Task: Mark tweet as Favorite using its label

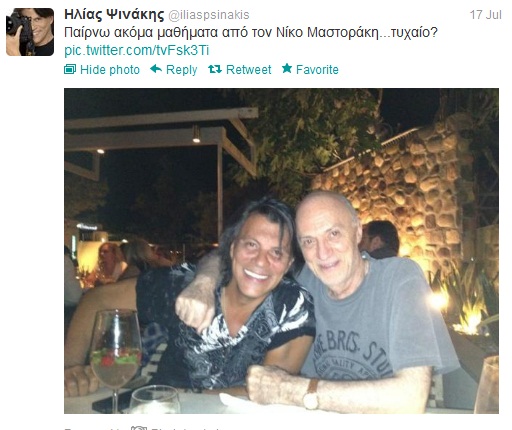Action: click(317, 70)
